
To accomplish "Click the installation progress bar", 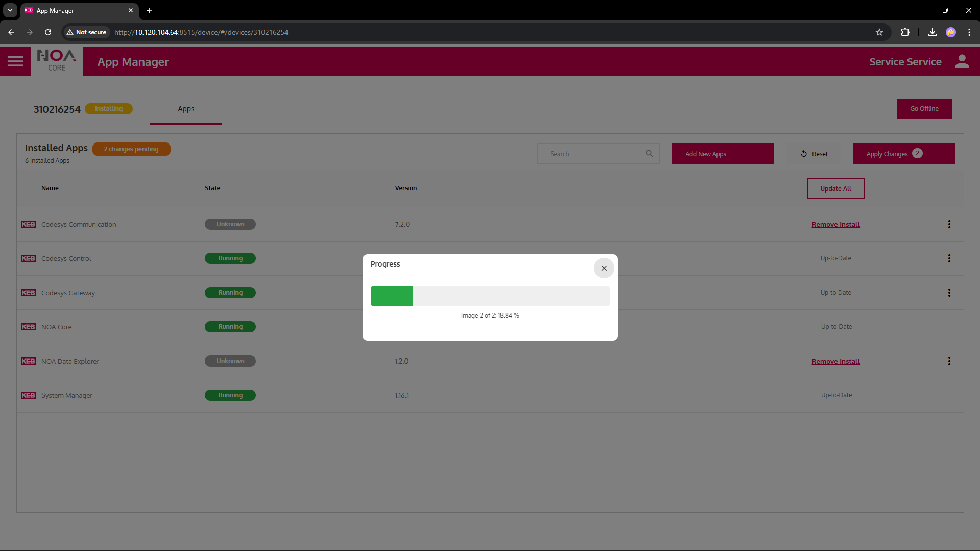I will click(490, 296).
